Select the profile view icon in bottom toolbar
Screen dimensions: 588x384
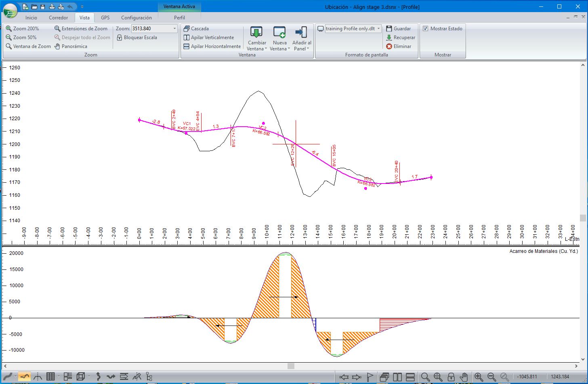[x=25, y=377]
